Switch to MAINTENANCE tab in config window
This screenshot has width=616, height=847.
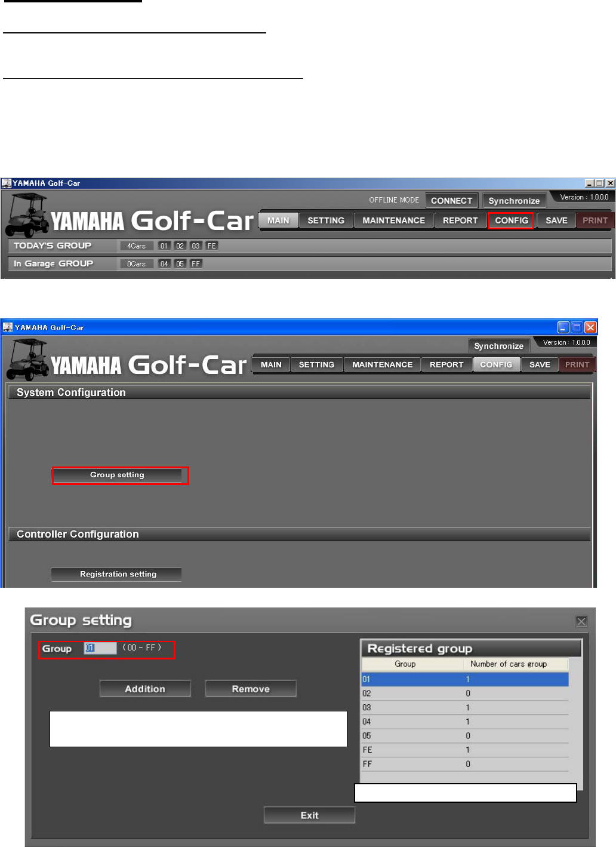[382, 364]
